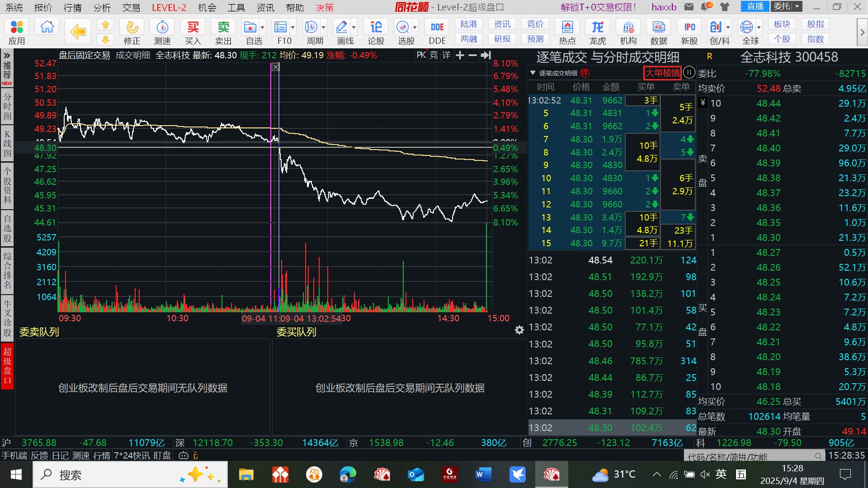This screenshot has height=488, width=868.
Task: Zoom out chart with the minus button
Action: tap(472, 55)
